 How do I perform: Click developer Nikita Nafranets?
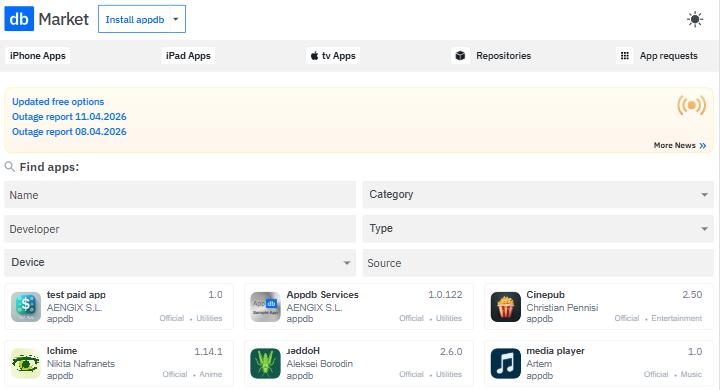[81, 363]
